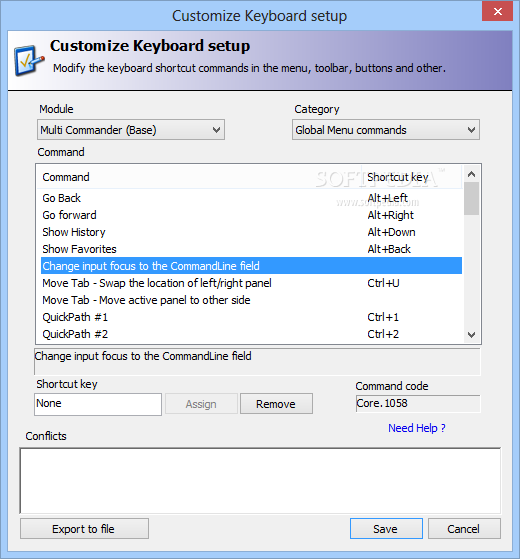Select the Go Back command row
520x559 pixels.
click(x=251, y=198)
